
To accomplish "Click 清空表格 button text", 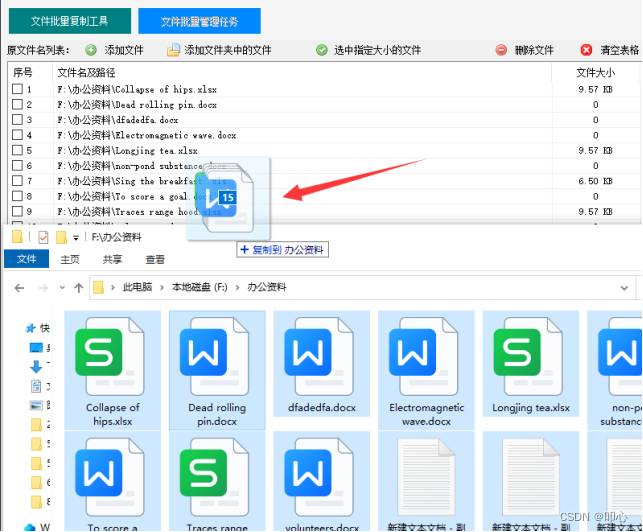I will [x=620, y=50].
